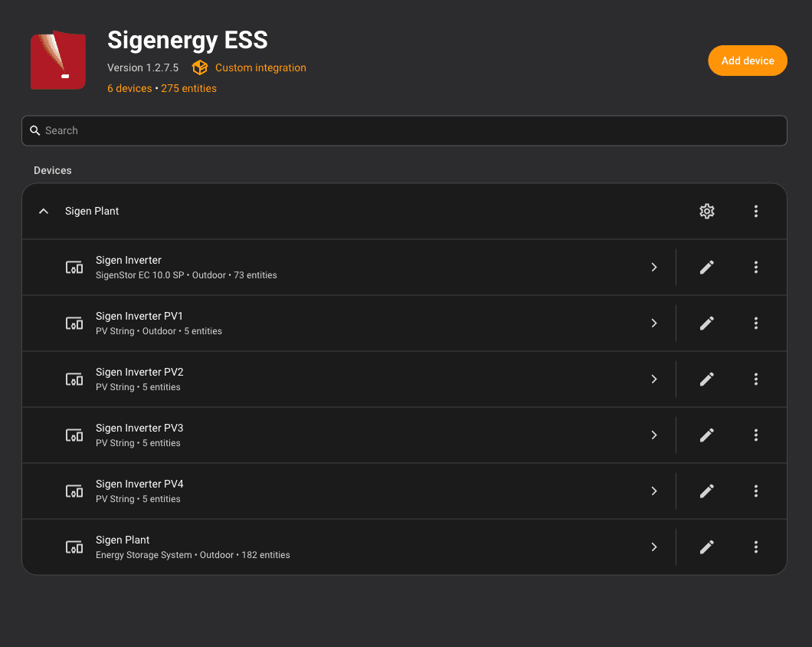Open the 275 entities link
The image size is (812, 647).
(188, 88)
